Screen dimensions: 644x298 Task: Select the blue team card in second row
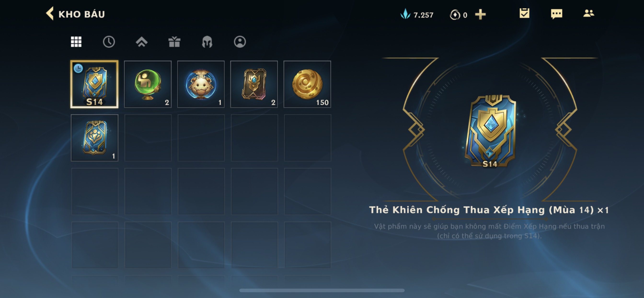pos(94,138)
